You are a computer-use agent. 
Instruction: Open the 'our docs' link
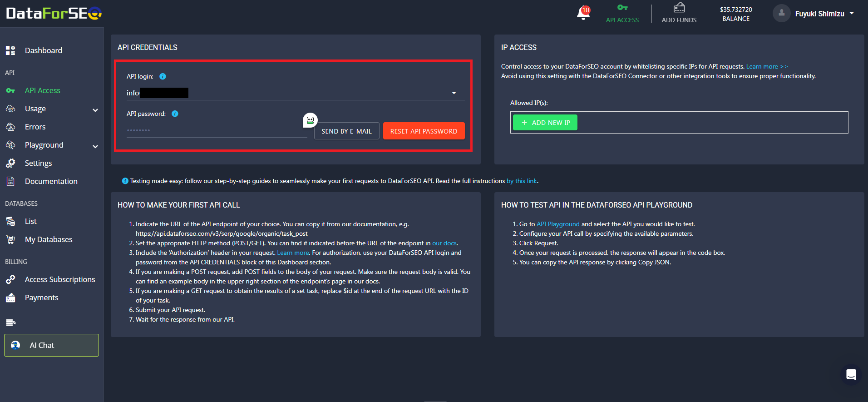coord(444,243)
